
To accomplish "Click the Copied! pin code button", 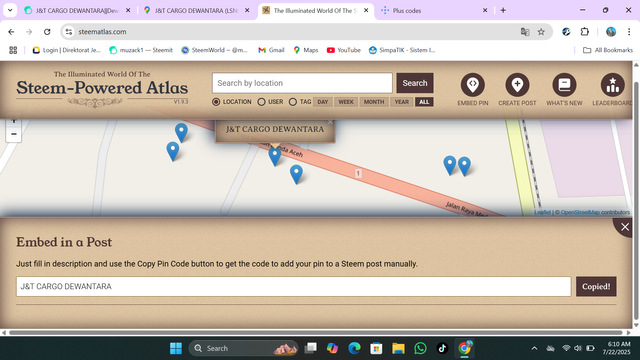I will (x=596, y=287).
